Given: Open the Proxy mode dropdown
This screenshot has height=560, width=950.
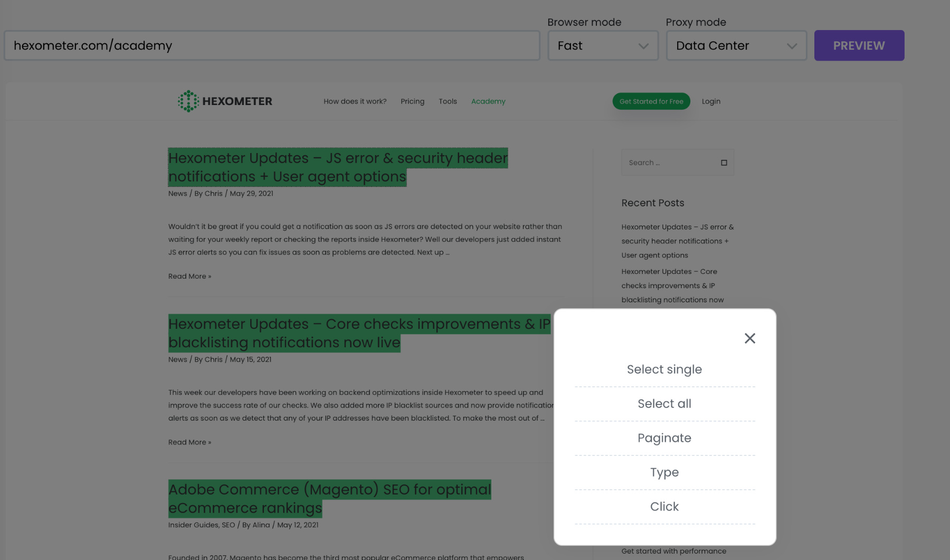Looking at the screenshot, I should 736,45.
